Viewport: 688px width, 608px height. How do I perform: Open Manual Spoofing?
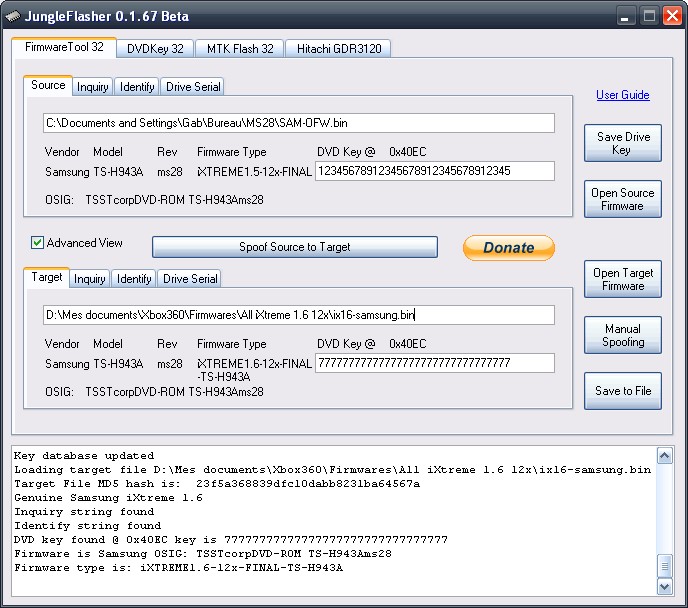623,335
